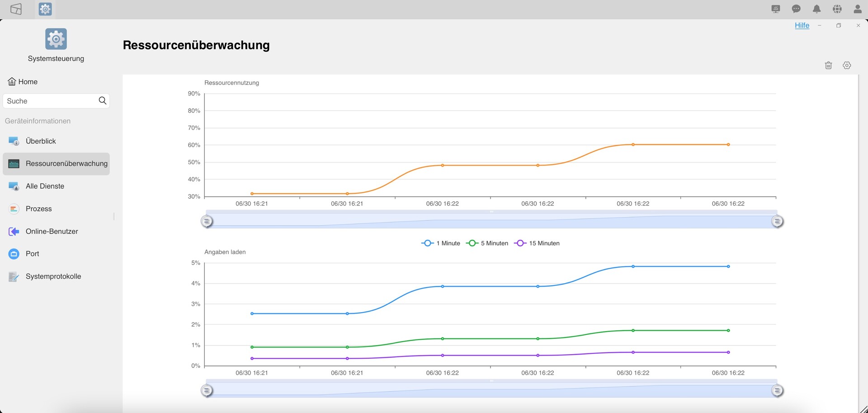This screenshot has height=413, width=868.
Task: Toggle the 15 Minuten legend series
Action: click(x=537, y=243)
